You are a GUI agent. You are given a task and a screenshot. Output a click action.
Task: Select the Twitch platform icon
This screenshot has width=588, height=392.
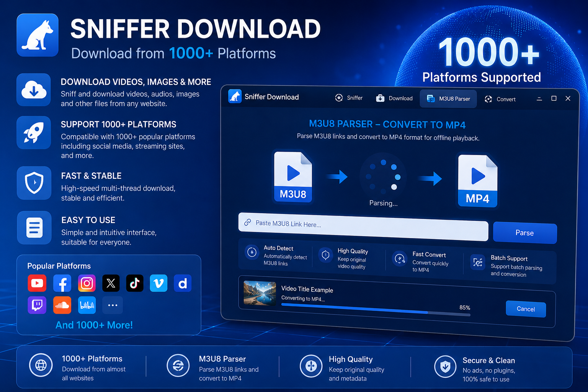click(x=37, y=305)
